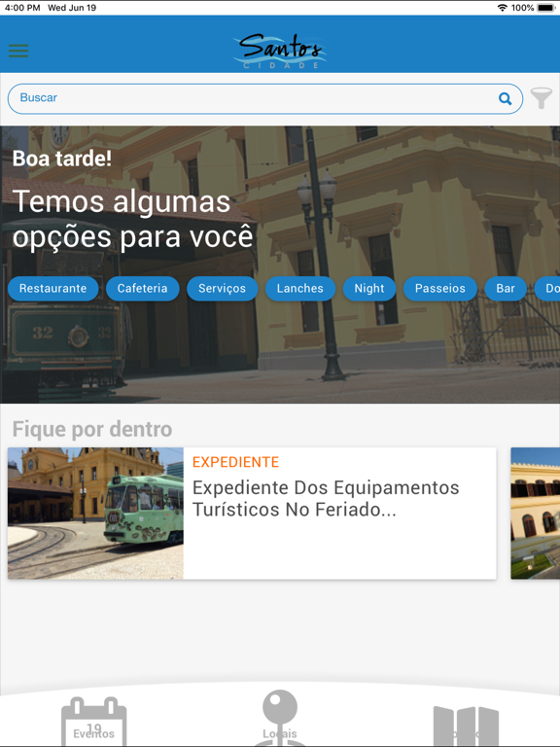Pick the Lanches category chip

pyautogui.click(x=300, y=288)
